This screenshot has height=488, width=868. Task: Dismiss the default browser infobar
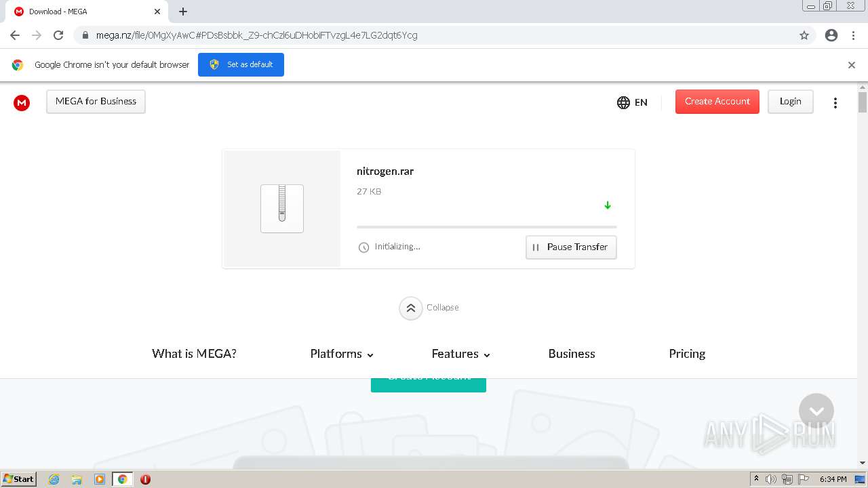tap(852, 65)
